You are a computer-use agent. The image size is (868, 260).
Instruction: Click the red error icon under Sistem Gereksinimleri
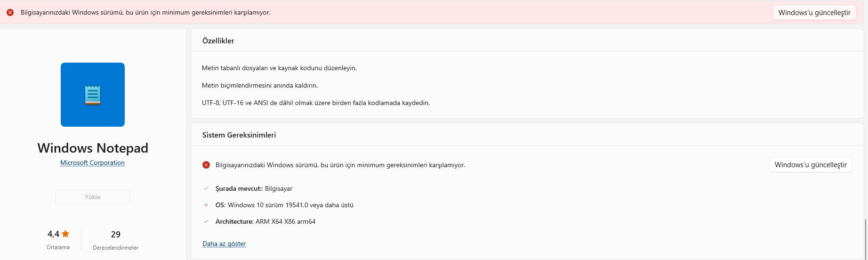point(206,165)
